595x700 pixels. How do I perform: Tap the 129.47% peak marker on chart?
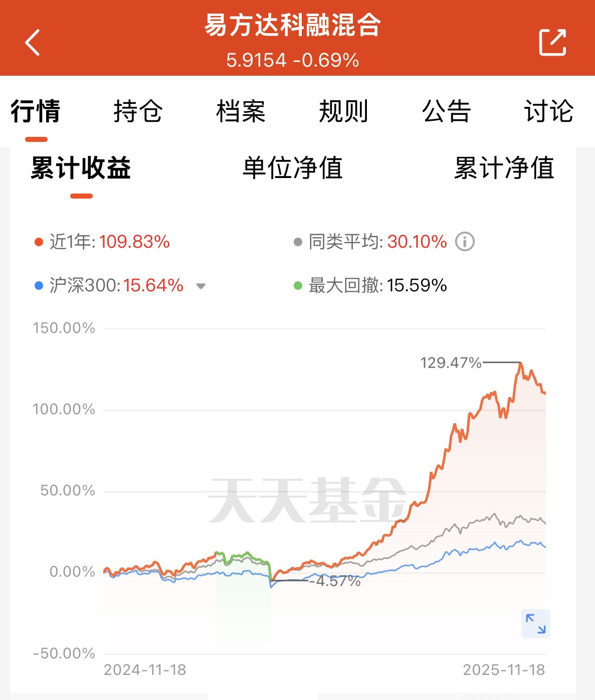(x=451, y=363)
